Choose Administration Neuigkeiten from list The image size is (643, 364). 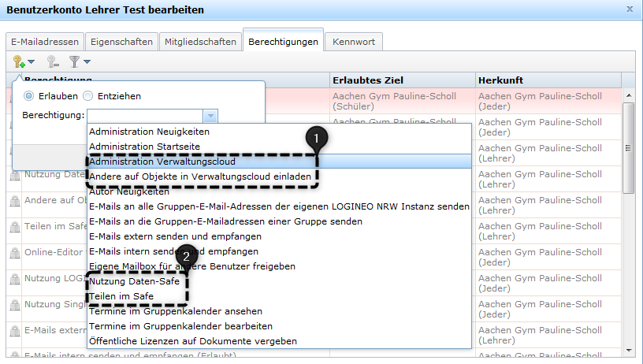point(279,132)
